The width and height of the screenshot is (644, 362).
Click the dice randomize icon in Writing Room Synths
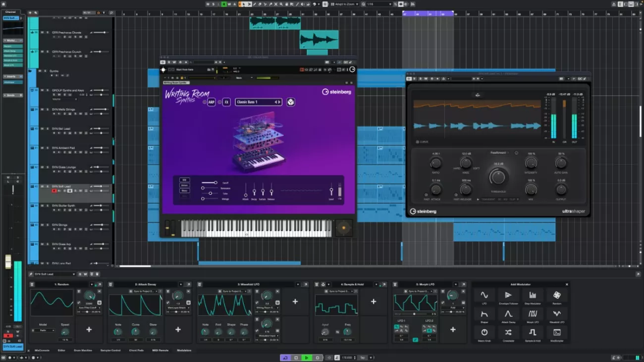291,102
